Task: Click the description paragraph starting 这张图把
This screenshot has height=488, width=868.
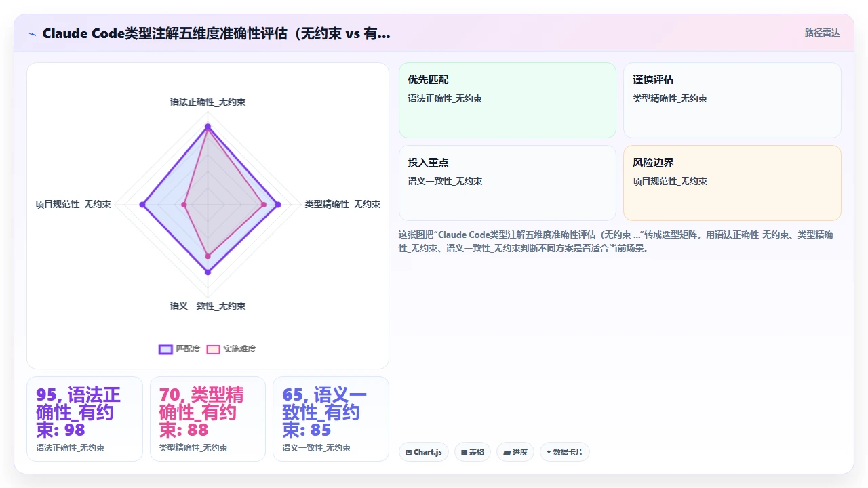Action: [x=616, y=241]
